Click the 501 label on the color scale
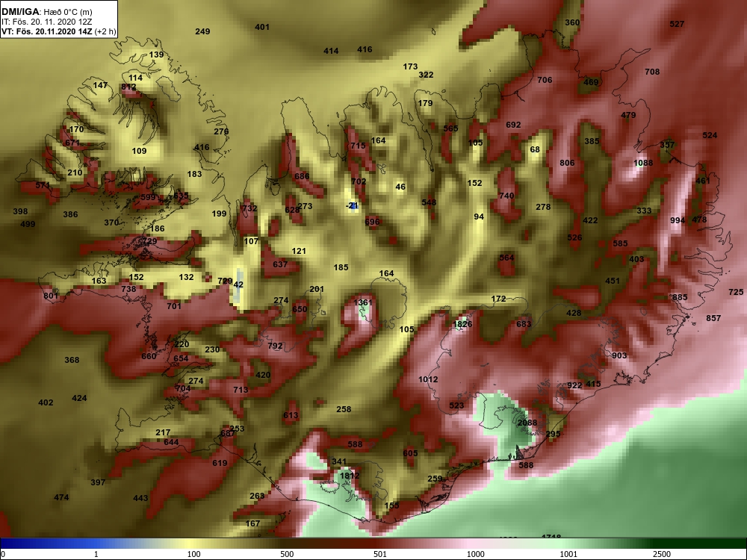The width and height of the screenshot is (747, 560). [380, 554]
